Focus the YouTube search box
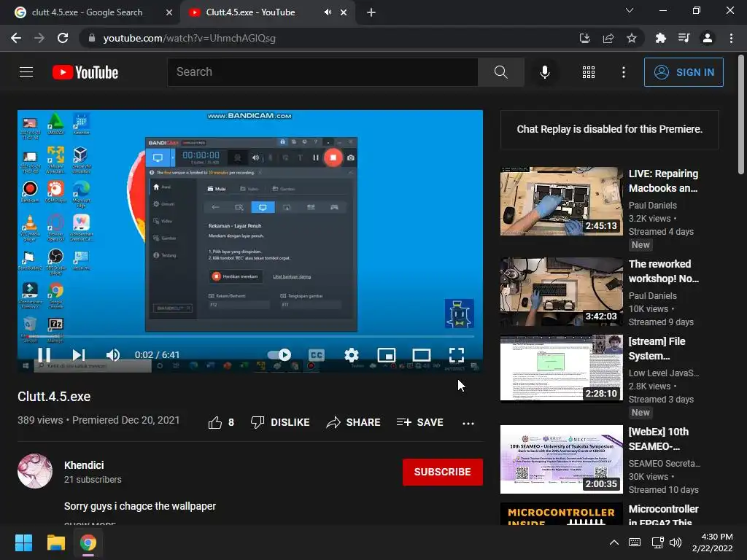This screenshot has height=560, width=747. pos(322,72)
